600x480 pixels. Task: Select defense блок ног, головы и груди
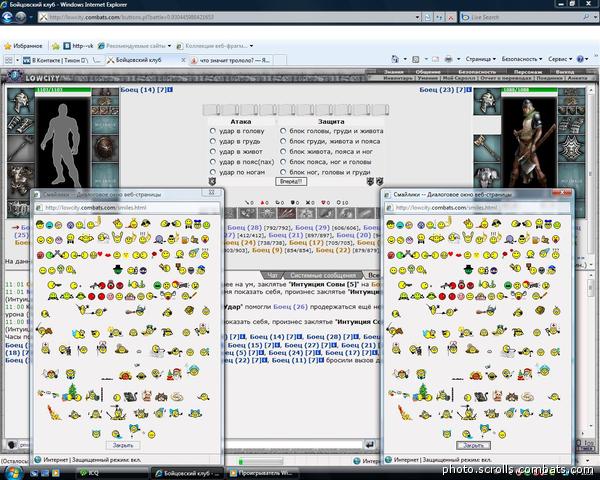[283, 172]
